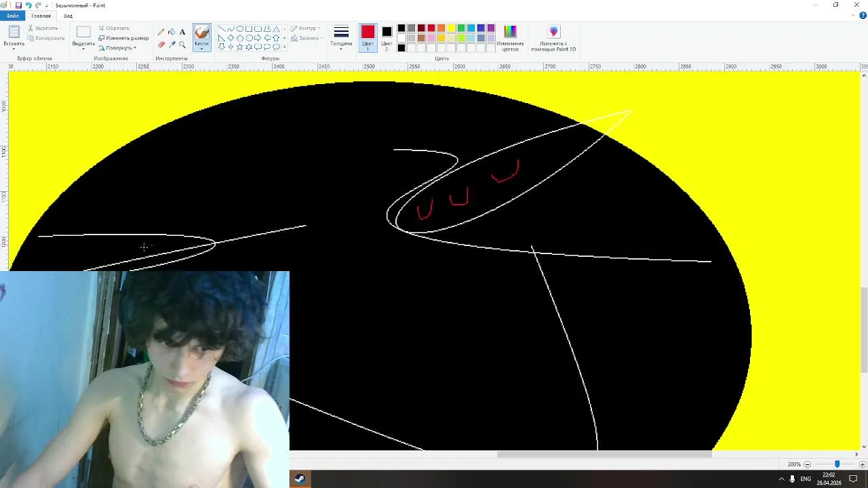The height and width of the screenshot is (488, 868).
Task: Click the Steam icon in the taskbar
Action: click(299, 479)
